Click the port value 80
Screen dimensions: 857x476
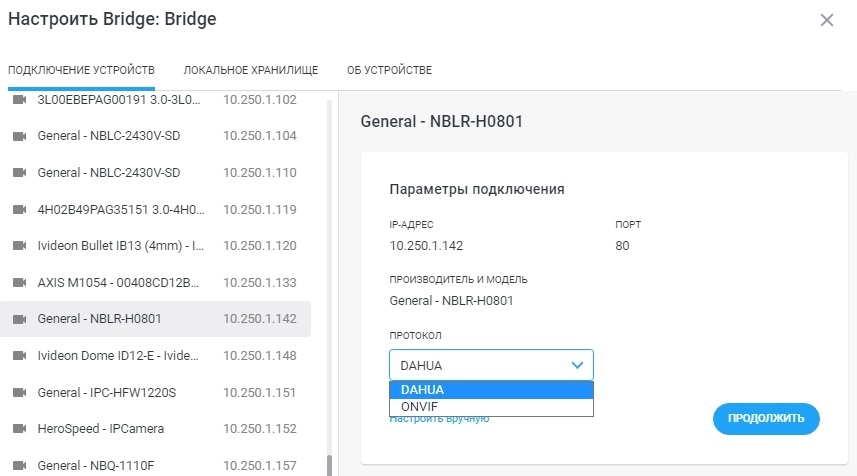pos(622,246)
